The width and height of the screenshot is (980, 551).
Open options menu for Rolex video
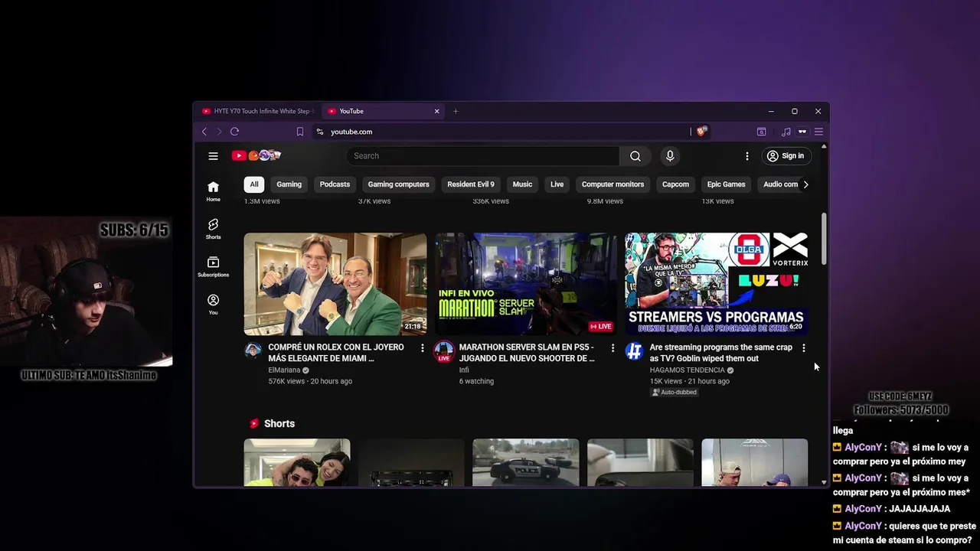tap(422, 348)
